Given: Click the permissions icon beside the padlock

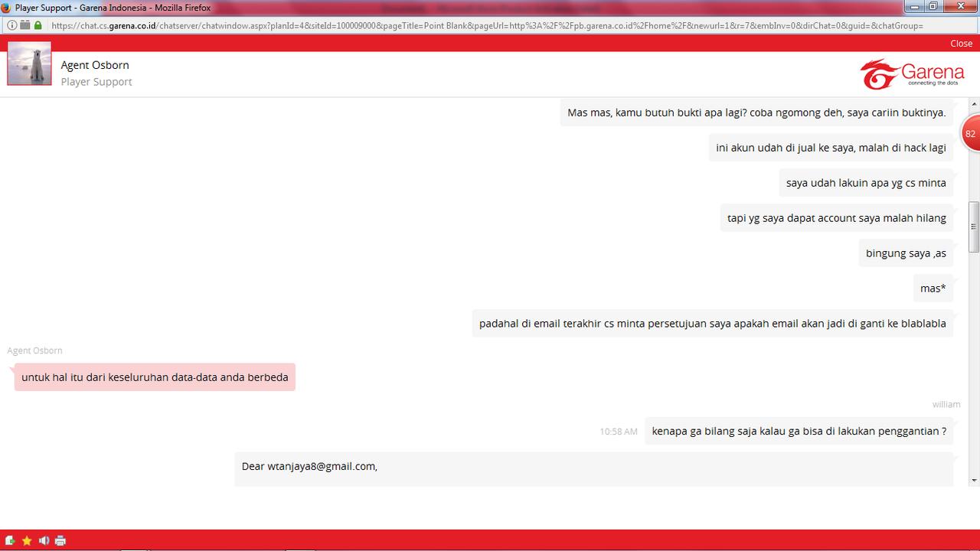Looking at the screenshot, I should pyautogui.click(x=24, y=25).
